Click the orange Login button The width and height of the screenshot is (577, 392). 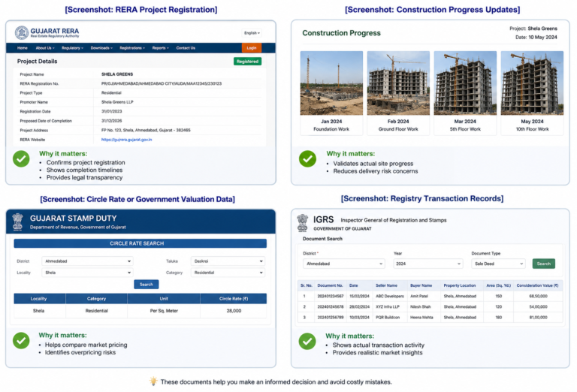[x=252, y=48]
